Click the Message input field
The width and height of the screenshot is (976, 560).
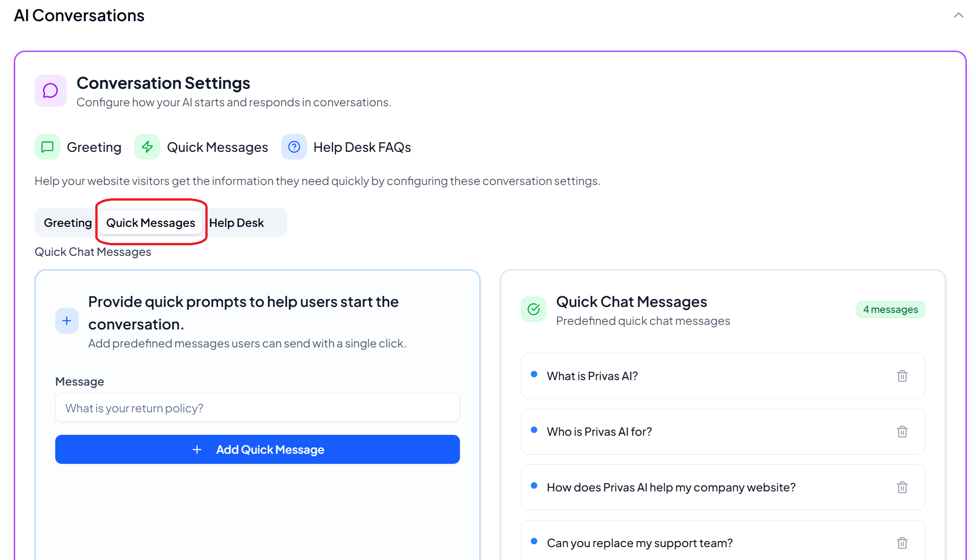(257, 408)
